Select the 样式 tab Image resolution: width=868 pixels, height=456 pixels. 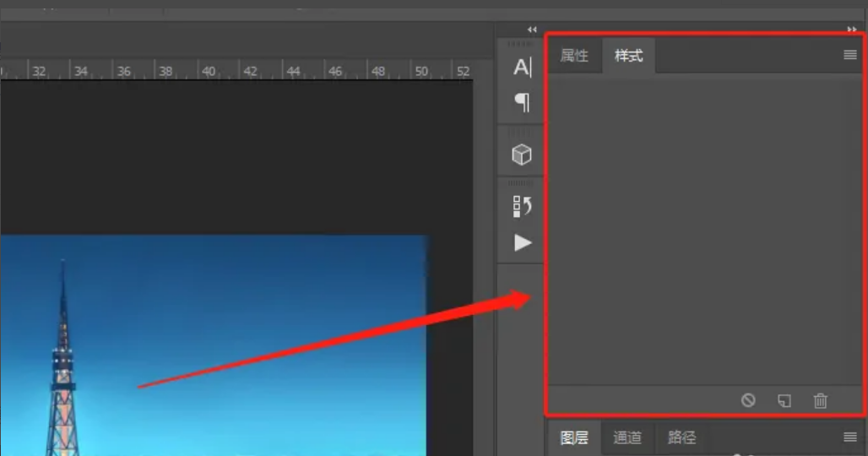[628, 56]
